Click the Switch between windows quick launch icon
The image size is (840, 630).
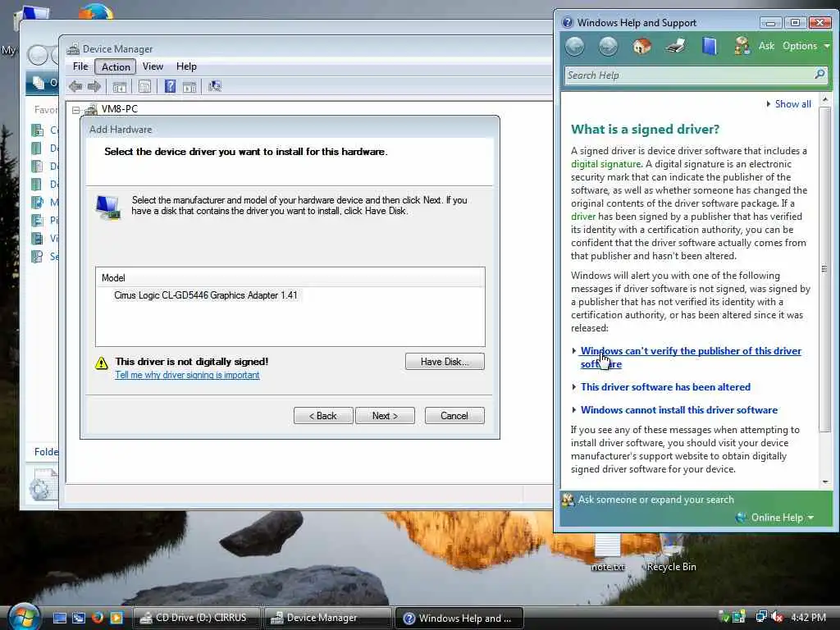[x=79, y=618]
